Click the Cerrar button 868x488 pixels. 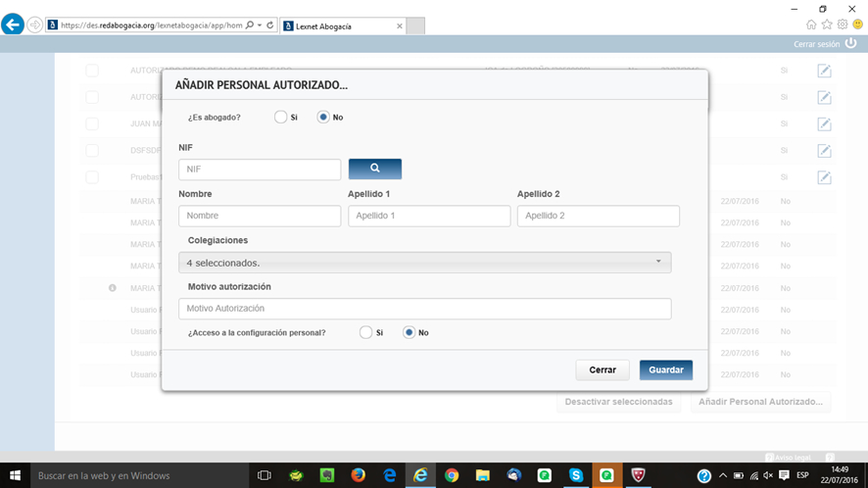tap(603, 369)
